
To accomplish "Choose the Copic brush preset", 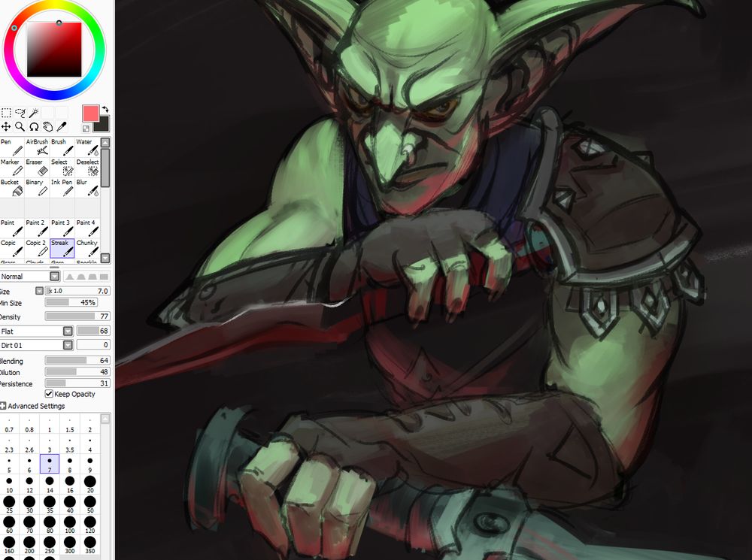I will [x=12, y=248].
